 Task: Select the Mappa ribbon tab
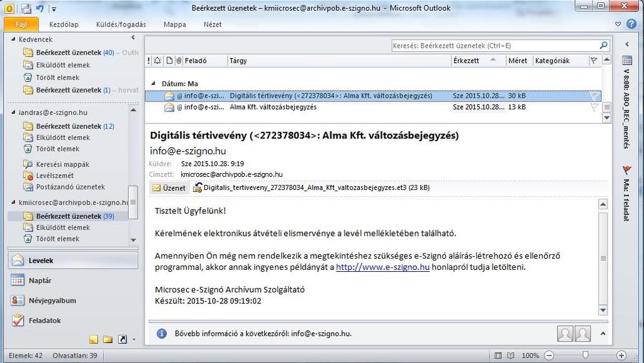[x=175, y=25]
